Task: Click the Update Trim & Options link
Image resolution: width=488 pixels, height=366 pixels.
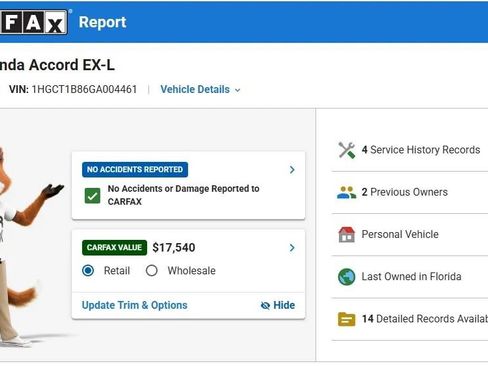Action: [135, 305]
